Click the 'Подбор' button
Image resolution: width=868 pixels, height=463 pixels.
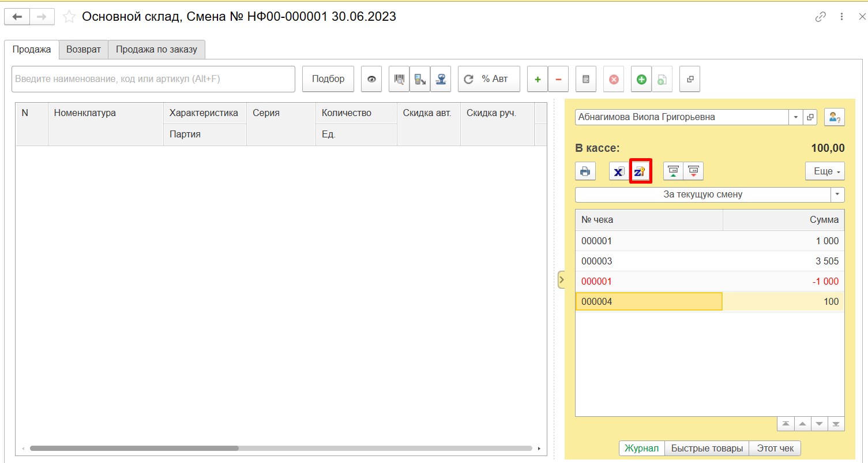click(x=328, y=79)
